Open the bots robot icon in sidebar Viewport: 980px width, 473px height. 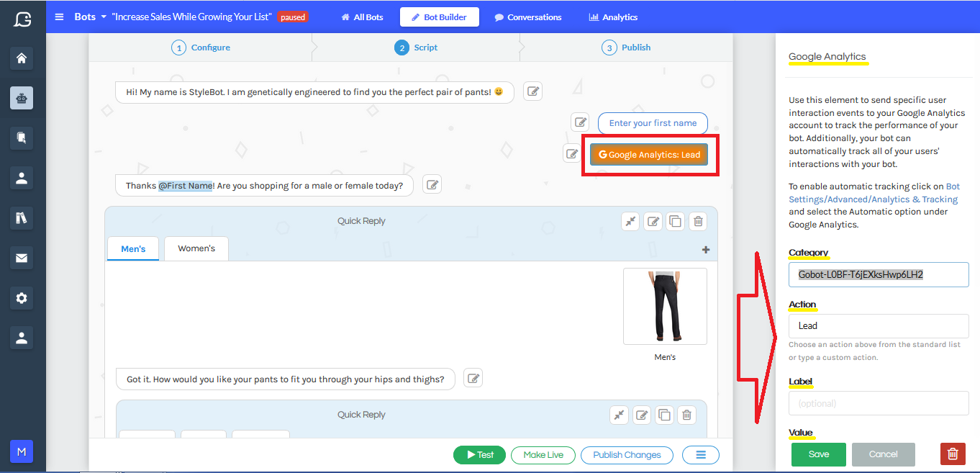click(x=22, y=98)
